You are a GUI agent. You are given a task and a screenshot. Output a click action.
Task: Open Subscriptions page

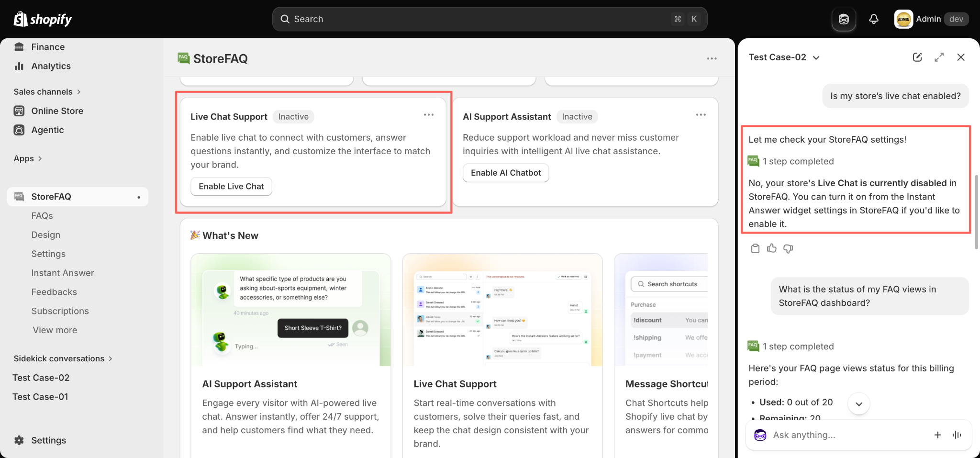(x=60, y=311)
